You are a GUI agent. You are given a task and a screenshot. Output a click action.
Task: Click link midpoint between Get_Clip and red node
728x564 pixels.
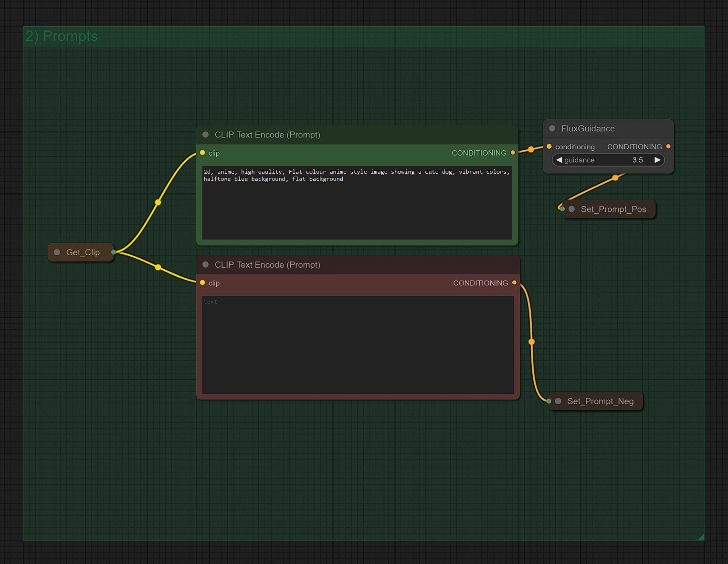[158, 267]
